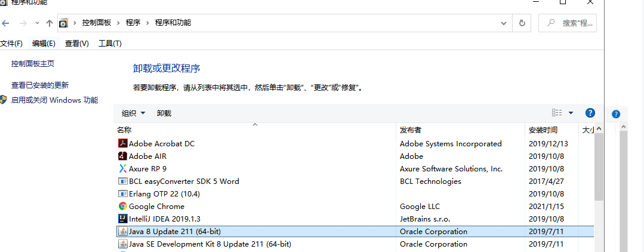Sort by 发布者 column header
This screenshot has width=644, height=252.
[460, 130]
